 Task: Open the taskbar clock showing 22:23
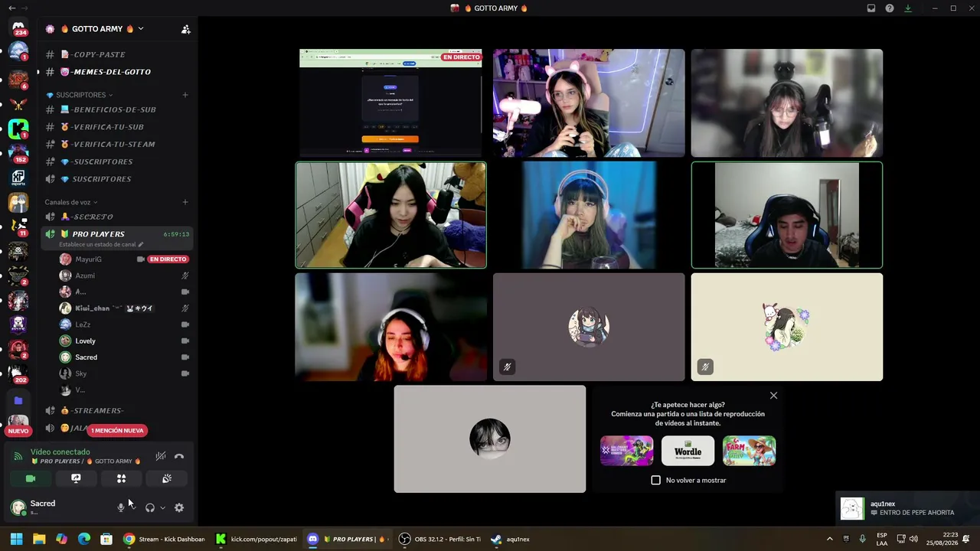pos(943,539)
